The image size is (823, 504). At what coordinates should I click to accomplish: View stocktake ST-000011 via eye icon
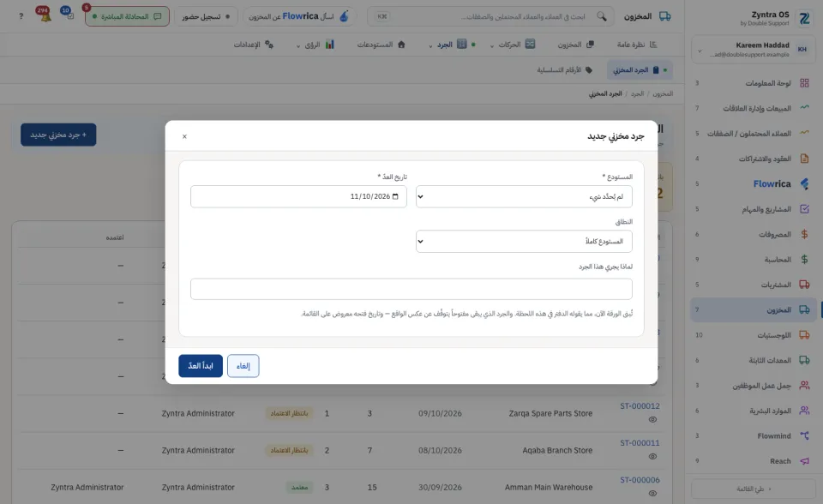(x=652, y=456)
